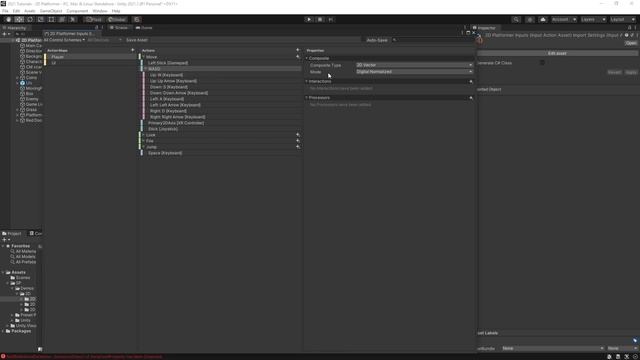Switch to the Inspector tab

(484, 28)
